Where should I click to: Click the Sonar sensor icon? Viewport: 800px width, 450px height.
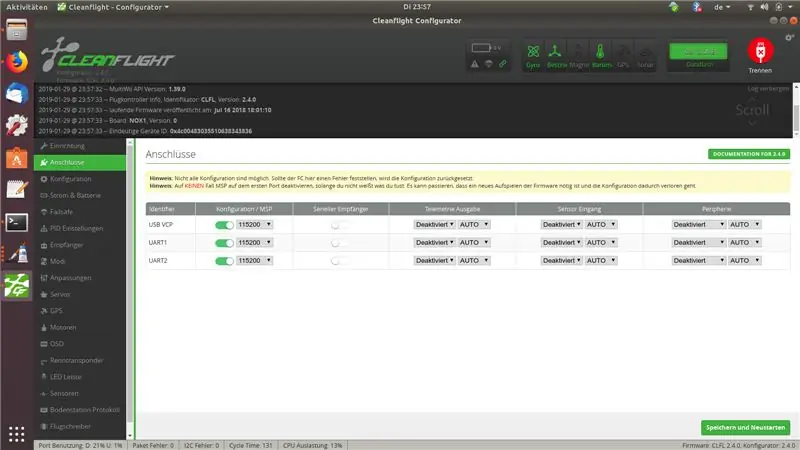pos(645,56)
